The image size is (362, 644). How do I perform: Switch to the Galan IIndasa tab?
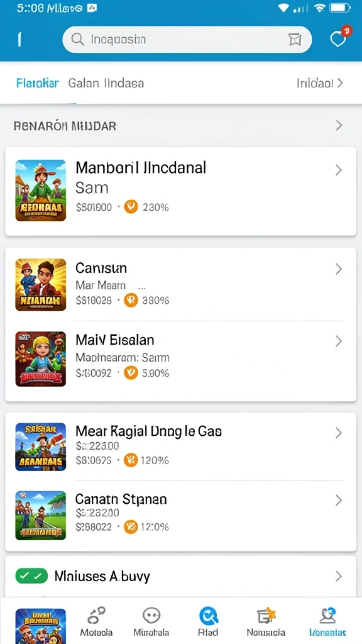click(106, 84)
